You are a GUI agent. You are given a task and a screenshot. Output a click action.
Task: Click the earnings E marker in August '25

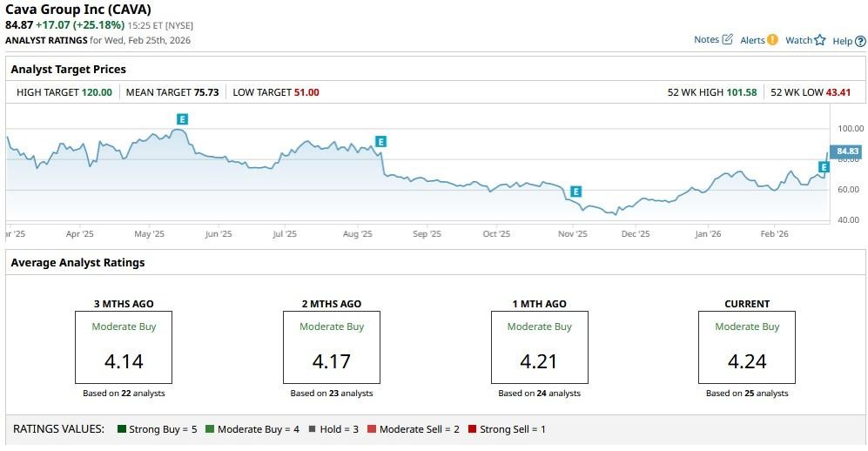point(380,141)
